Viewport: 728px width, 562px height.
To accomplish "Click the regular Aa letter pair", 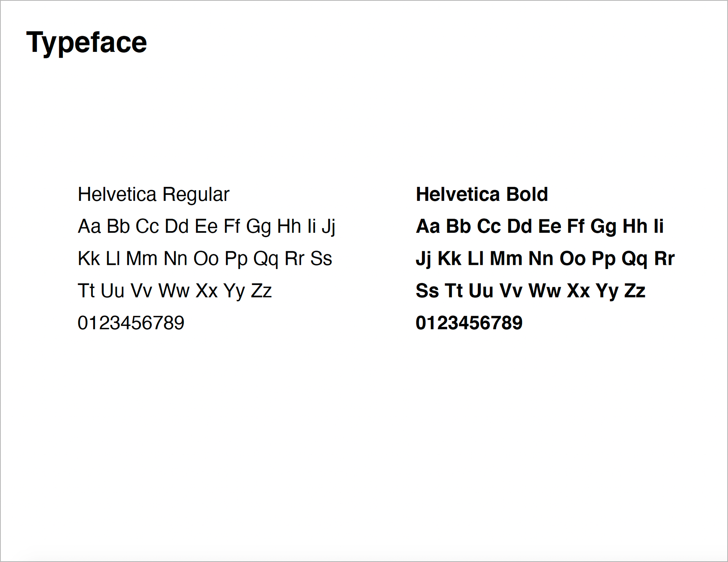I will pos(89,226).
